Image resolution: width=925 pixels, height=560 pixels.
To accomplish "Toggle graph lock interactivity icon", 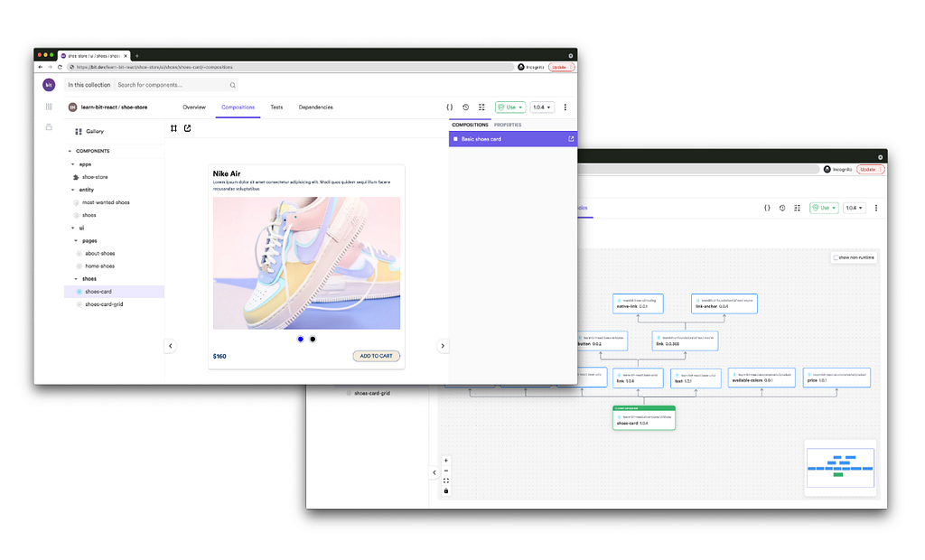I will pyautogui.click(x=446, y=491).
